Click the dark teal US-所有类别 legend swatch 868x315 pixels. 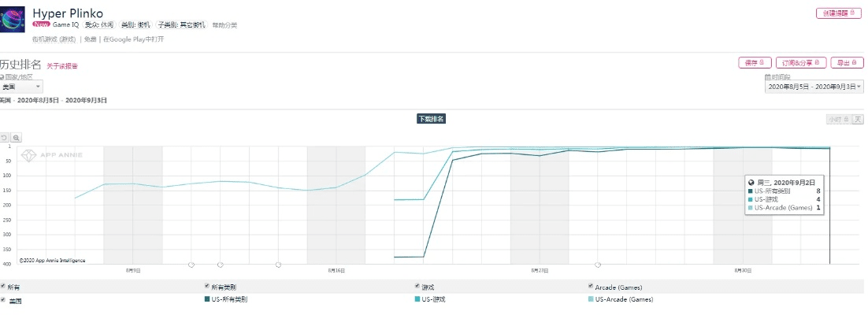click(x=206, y=299)
